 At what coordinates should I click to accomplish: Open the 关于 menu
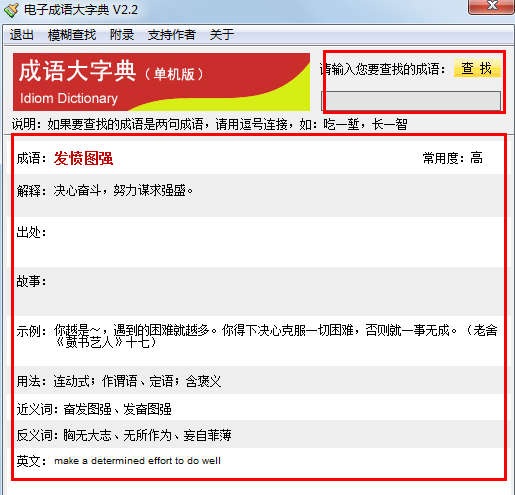[x=222, y=35]
